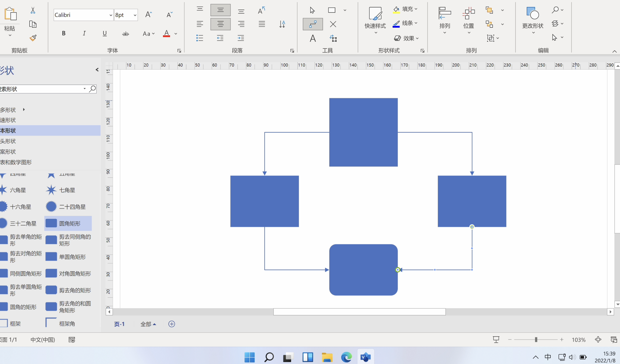Screen dimensions: 620x364
Task: Open the Calibri font name dropdown
Action: [111, 15]
